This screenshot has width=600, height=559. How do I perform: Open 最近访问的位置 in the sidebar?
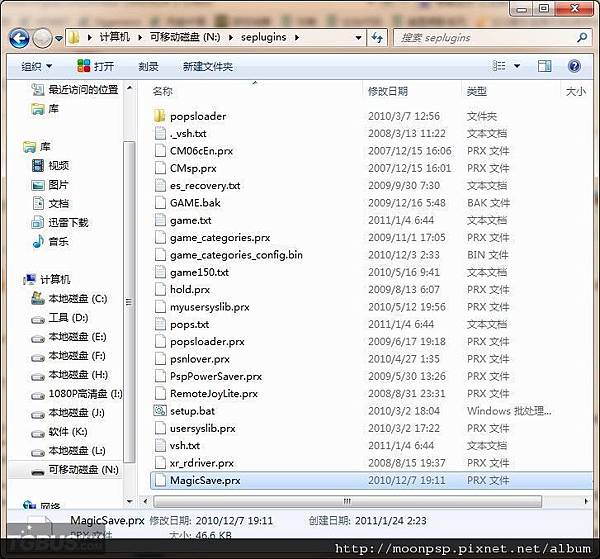click(x=75, y=90)
